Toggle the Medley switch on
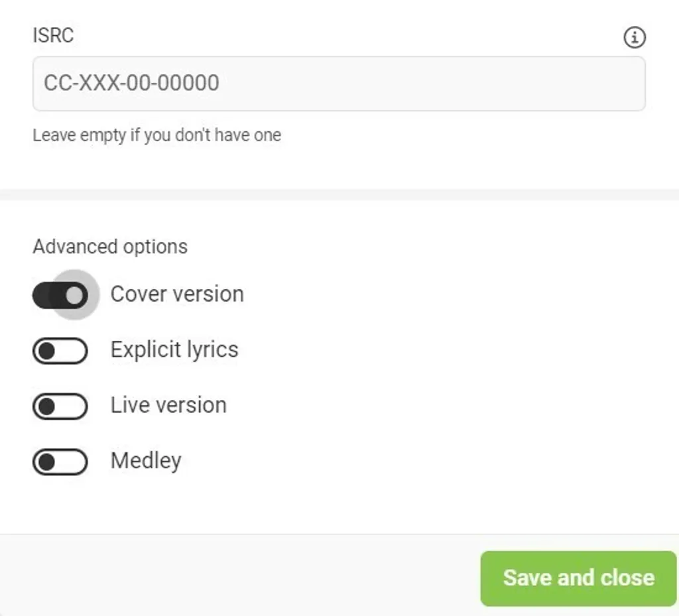679x616 pixels. tap(60, 462)
